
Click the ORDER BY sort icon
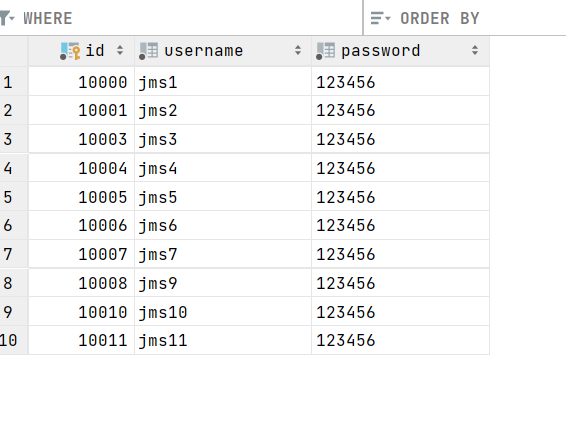coord(380,18)
